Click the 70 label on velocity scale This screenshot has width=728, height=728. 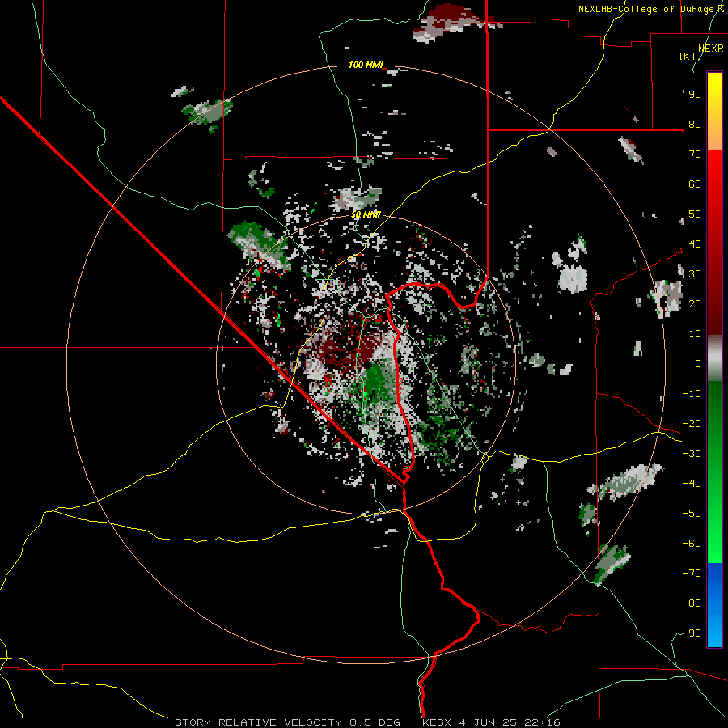[x=695, y=154]
